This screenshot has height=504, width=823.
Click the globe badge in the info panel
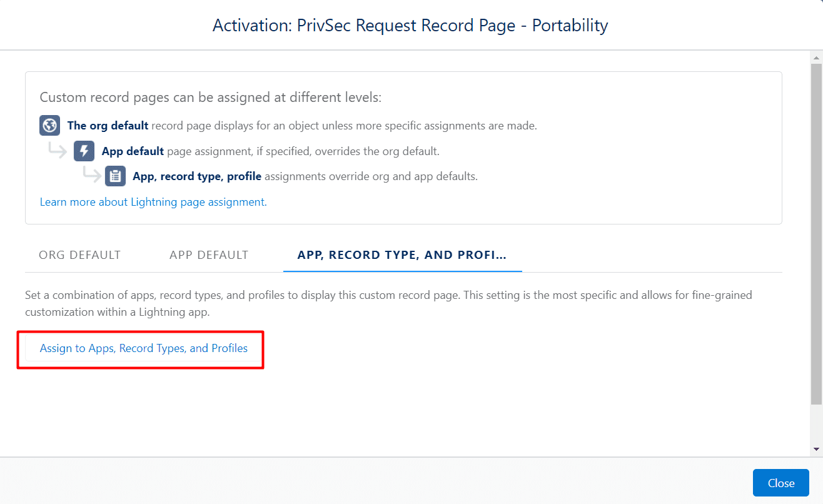coord(49,125)
